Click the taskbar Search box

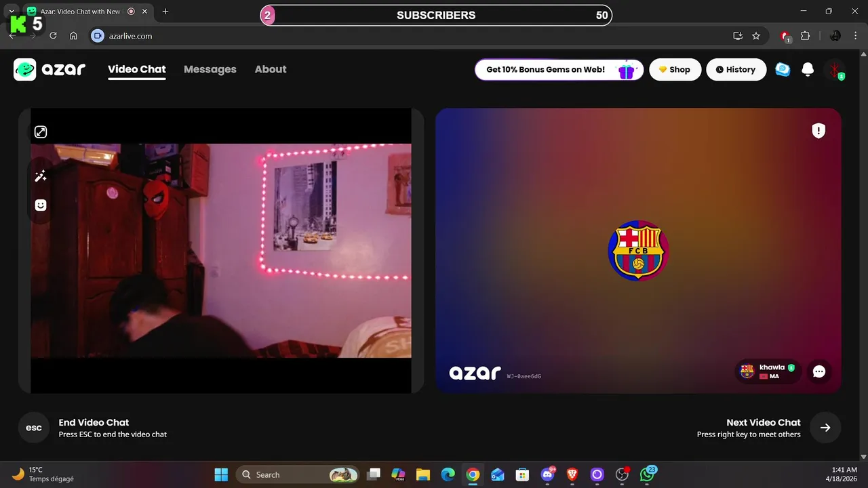[297, 474]
